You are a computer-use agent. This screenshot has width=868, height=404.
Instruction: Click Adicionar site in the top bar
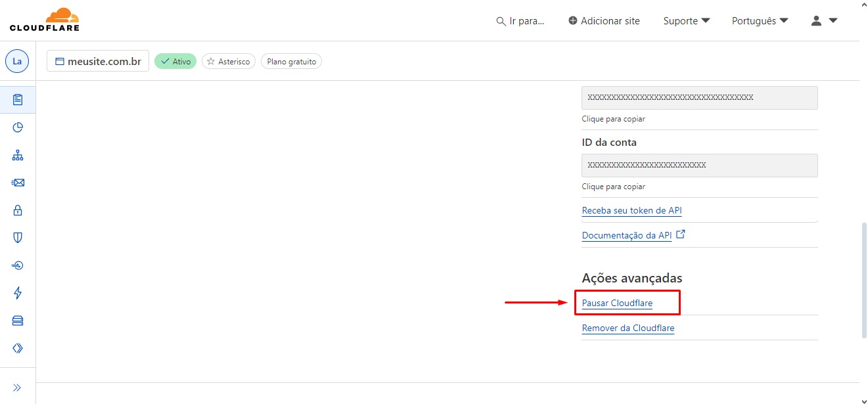(x=604, y=21)
